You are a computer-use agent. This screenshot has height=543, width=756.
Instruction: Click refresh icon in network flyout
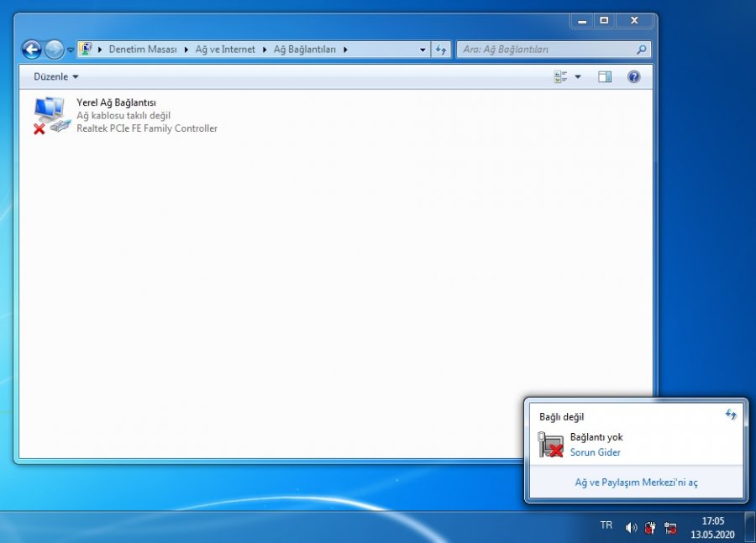pyautogui.click(x=731, y=415)
